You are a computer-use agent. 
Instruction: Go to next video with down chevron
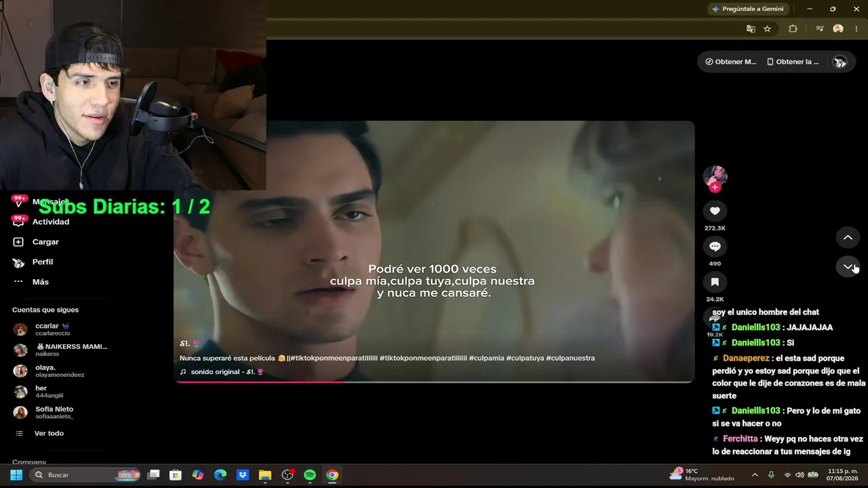click(848, 266)
